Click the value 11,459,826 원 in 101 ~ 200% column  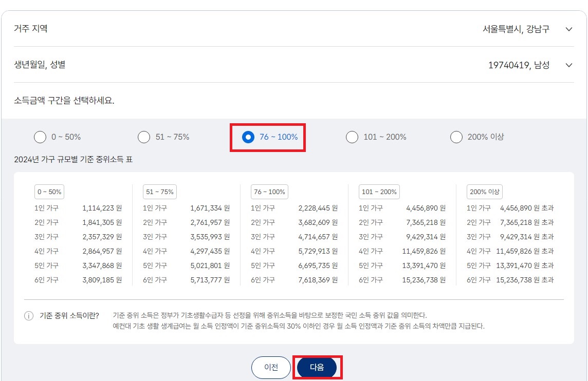click(424, 251)
